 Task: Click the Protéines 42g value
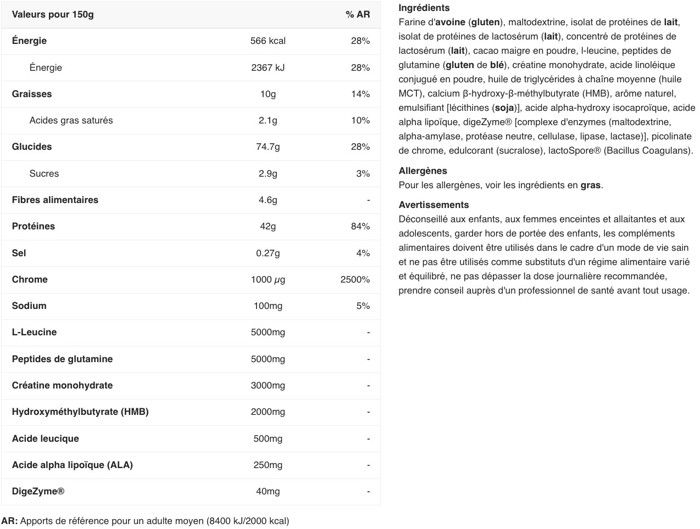point(266,226)
